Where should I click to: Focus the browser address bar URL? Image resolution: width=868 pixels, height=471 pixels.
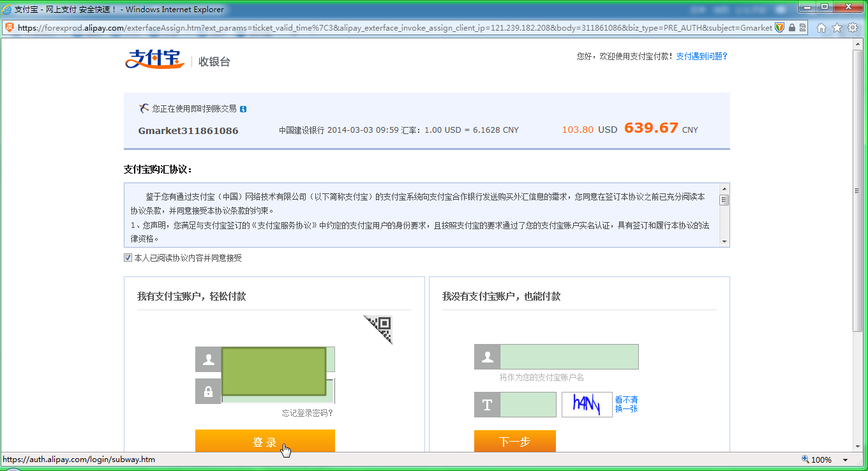[x=395, y=28]
